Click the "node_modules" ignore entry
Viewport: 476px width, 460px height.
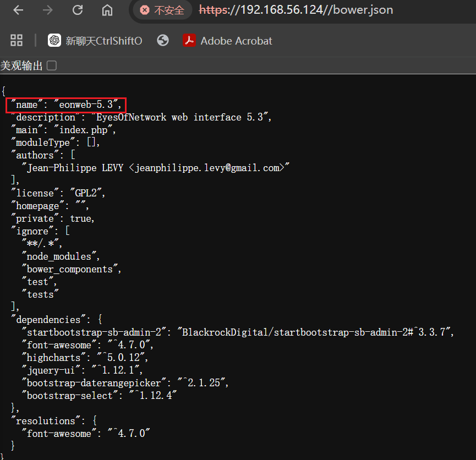tap(61, 256)
